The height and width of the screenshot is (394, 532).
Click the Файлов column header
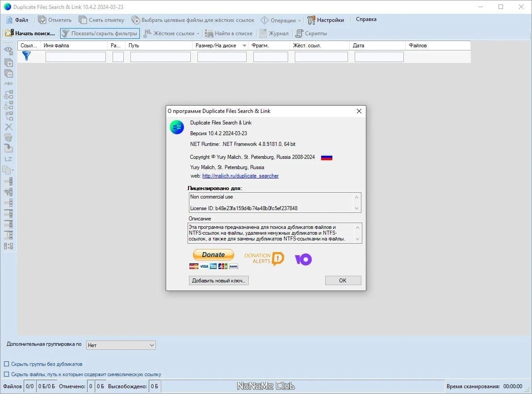click(x=438, y=46)
